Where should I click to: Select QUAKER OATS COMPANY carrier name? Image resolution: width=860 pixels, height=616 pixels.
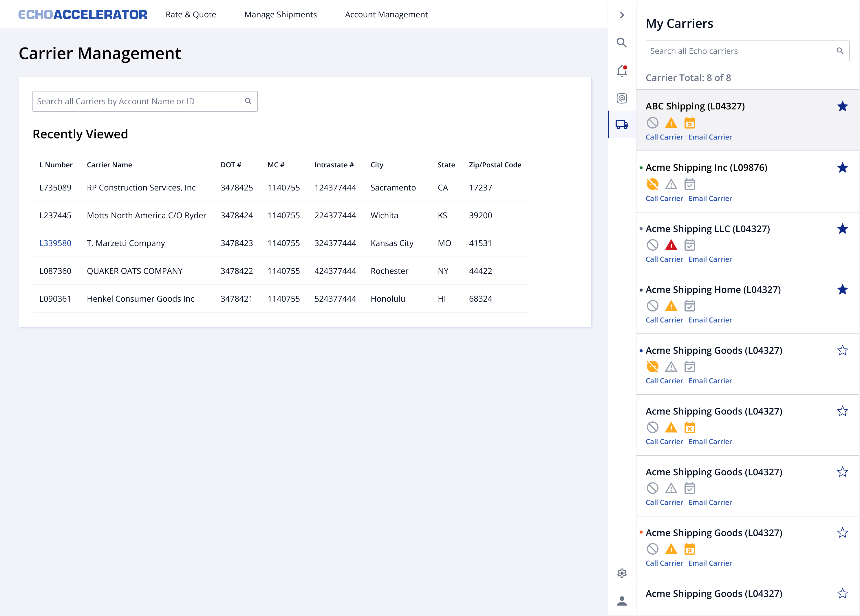coord(135,271)
